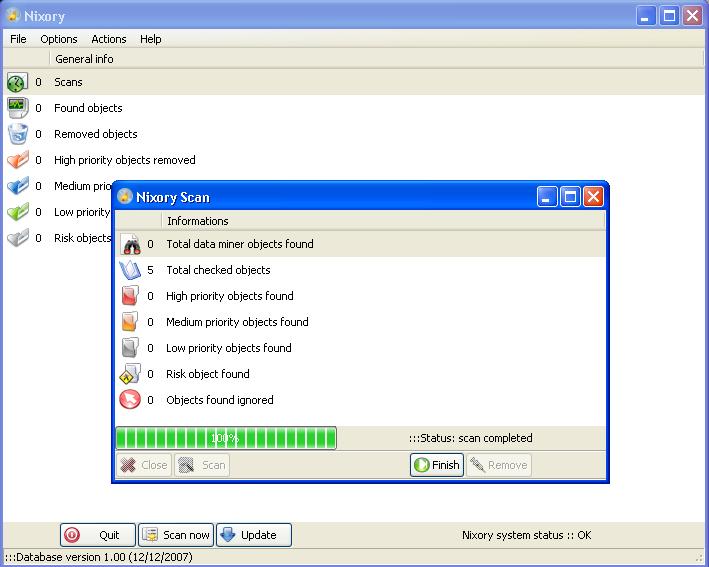
Task: Click the book Total checked objects icon
Action: point(130,270)
